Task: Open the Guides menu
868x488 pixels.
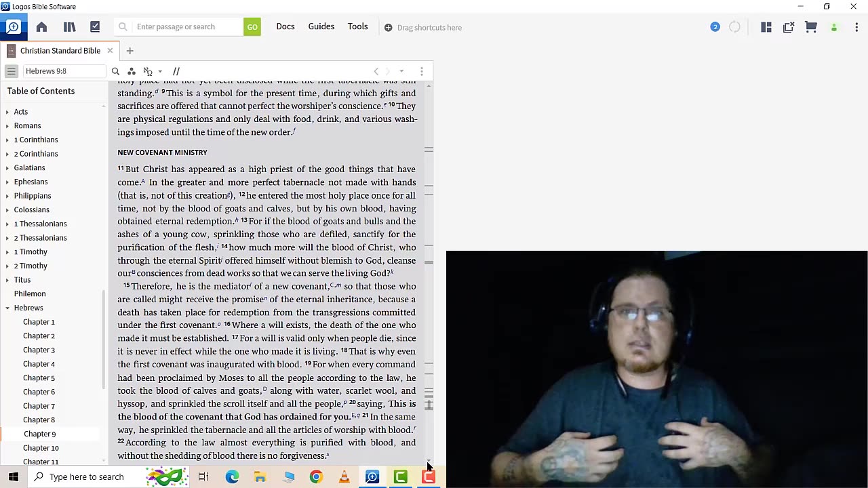Action: [321, 26]
